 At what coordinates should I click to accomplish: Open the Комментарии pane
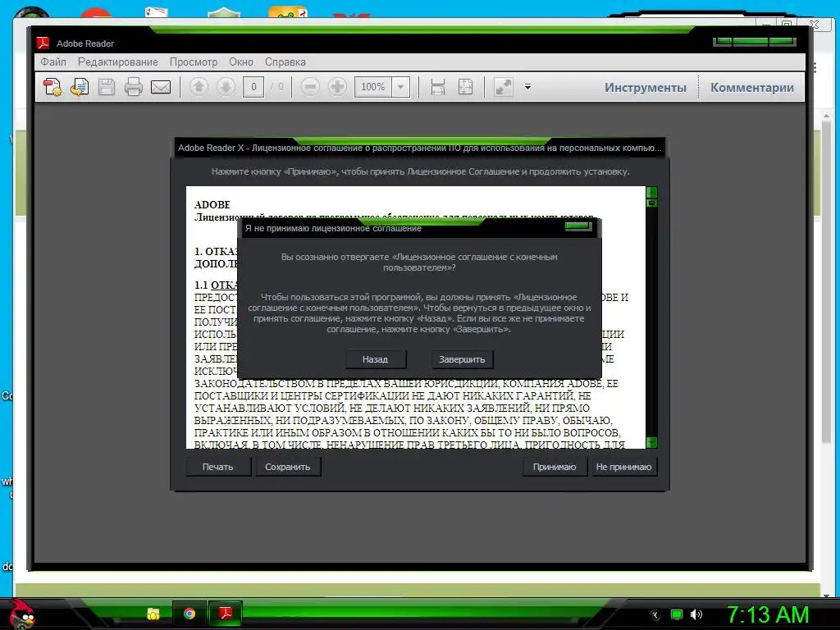(751, 87)
